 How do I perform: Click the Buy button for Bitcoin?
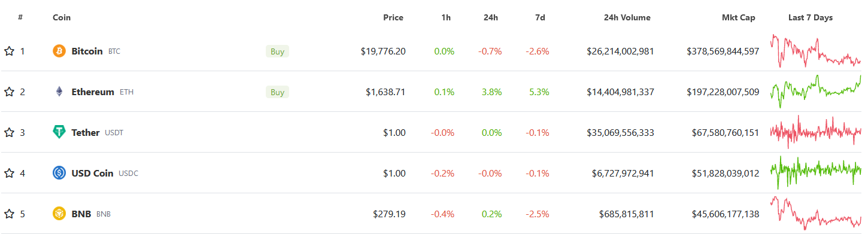(x=277, y=51)
